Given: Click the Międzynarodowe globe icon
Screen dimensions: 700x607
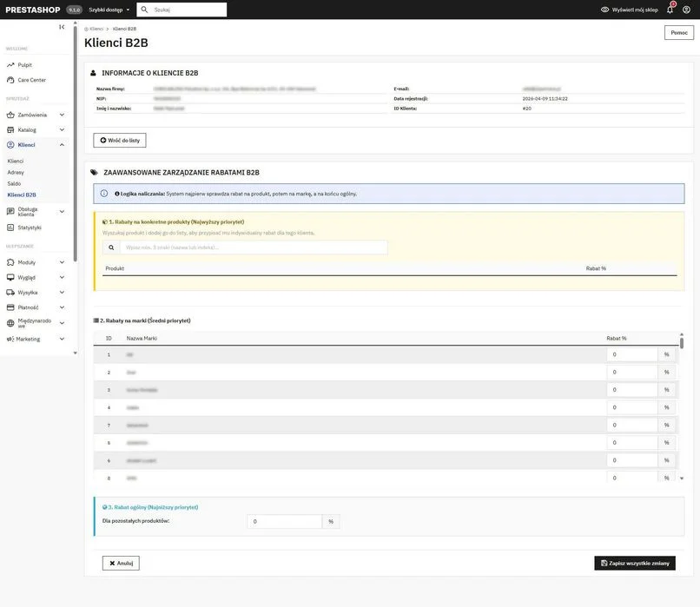Looking at the screenshot, I should [10, 323].
